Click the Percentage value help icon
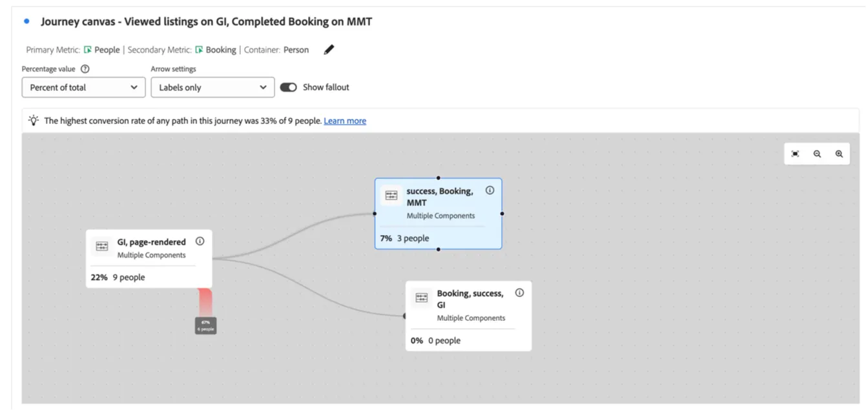This screenshot has width=868, height=412. (x=85, y=69)
